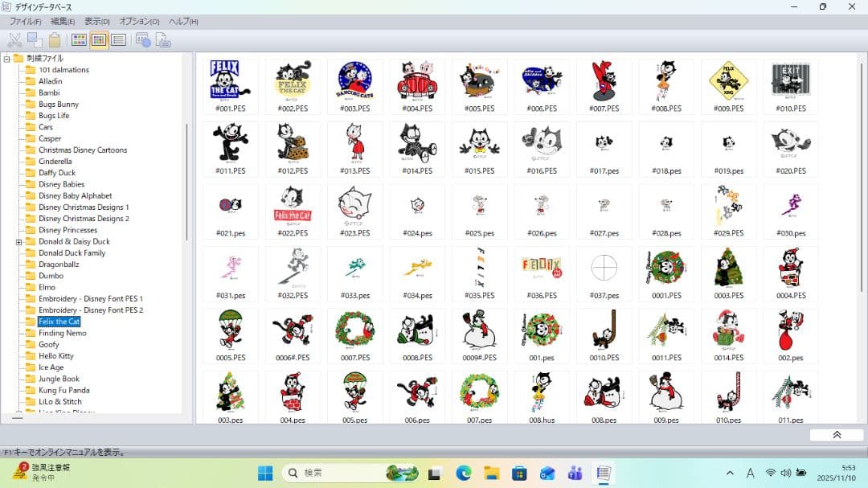Open the オプション menu

pos(139,21)
